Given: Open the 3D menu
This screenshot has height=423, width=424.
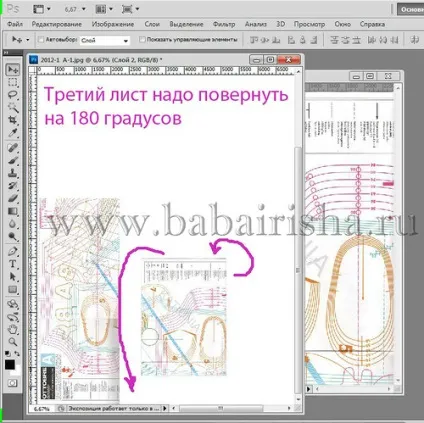Looking at the screenshot, I should tap(281, 24).
